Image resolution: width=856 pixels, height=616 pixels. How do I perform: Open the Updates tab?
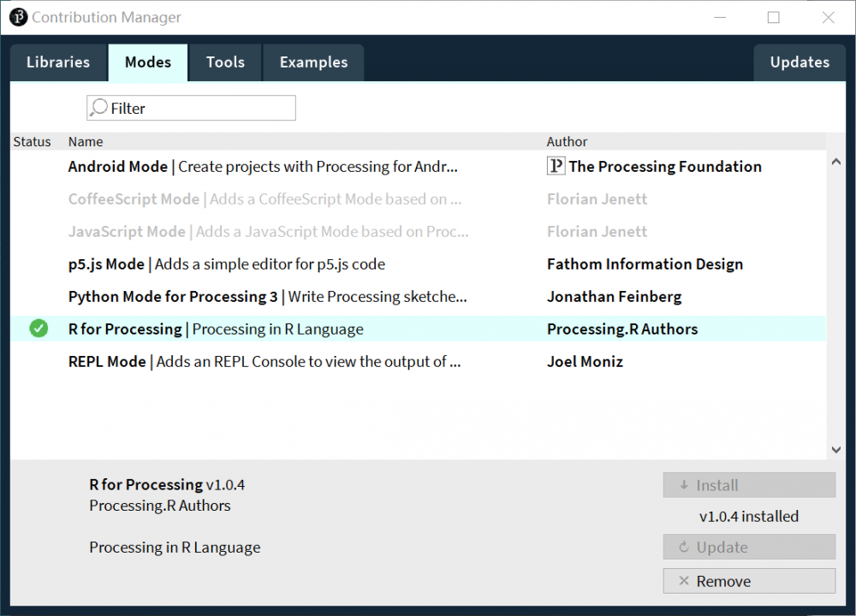pyautogui.click(x=800, y=62)
